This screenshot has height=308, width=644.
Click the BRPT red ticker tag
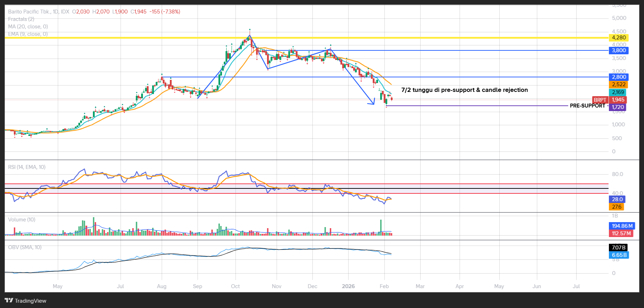(600, 100)
